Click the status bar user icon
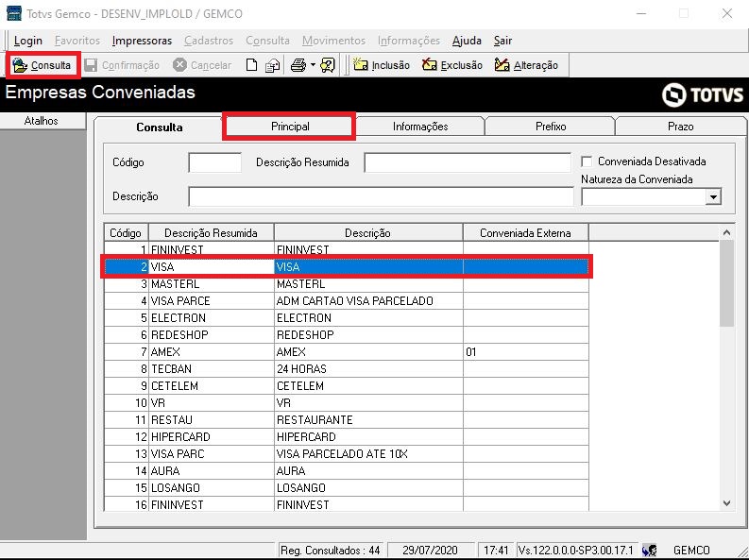 tap(650, 550)
